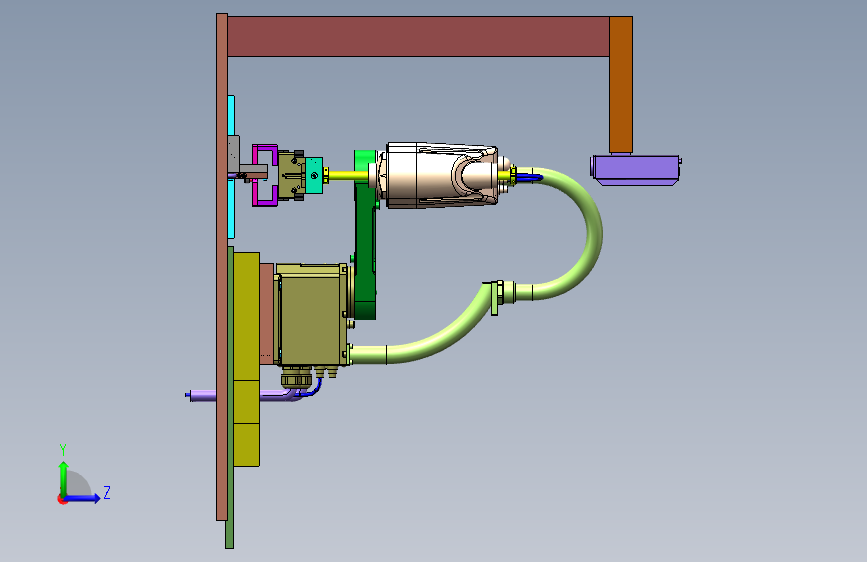The height and width of the screenshot is (562, 867).
Task: Select the cable gland beneath the junction box
Action: coord(296,377)
